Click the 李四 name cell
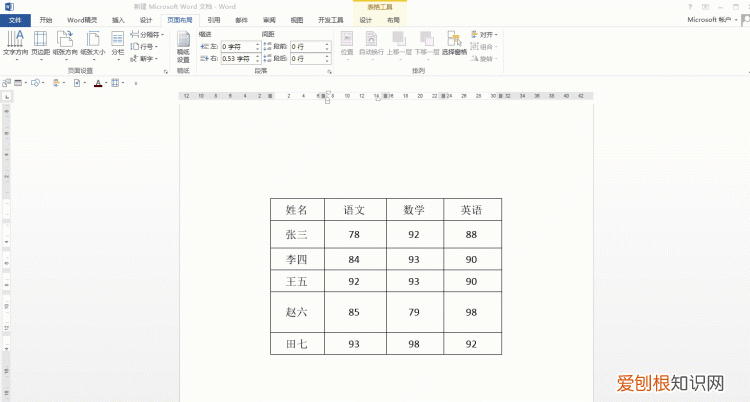This screenshot has height=402, width=750. [297, 259]
